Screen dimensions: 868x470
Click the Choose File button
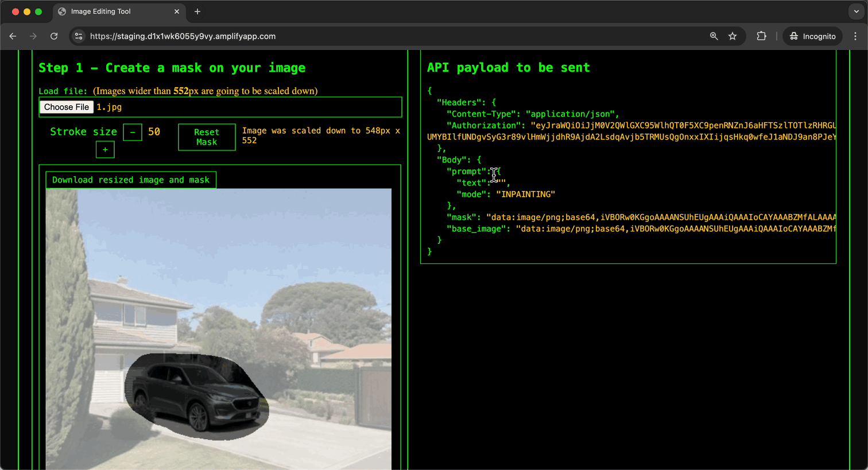[x=67, y=107]
